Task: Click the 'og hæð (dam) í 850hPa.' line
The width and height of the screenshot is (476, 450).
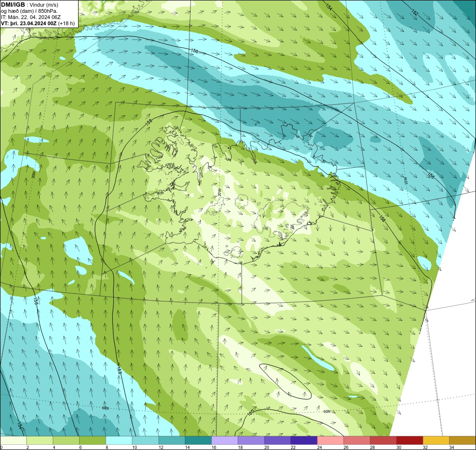Action: click(x=29, y=11)
